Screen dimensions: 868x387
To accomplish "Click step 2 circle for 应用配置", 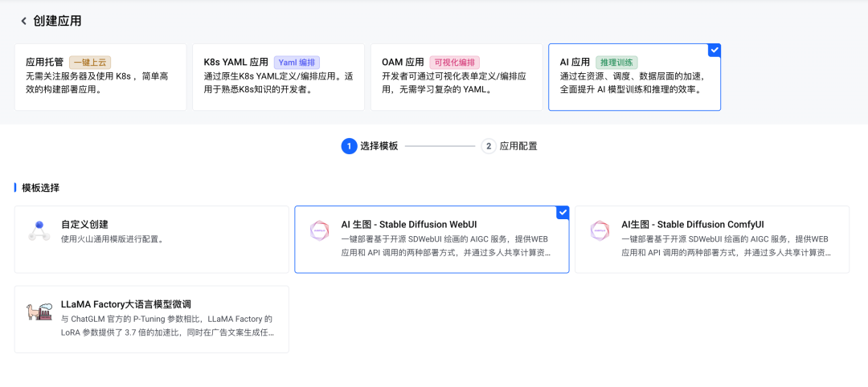I will 489,146.
